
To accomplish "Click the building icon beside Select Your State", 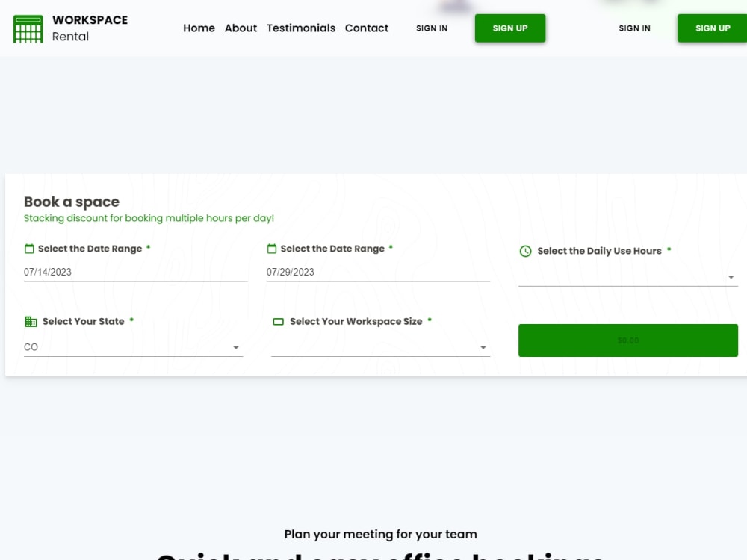I will 31,321.
